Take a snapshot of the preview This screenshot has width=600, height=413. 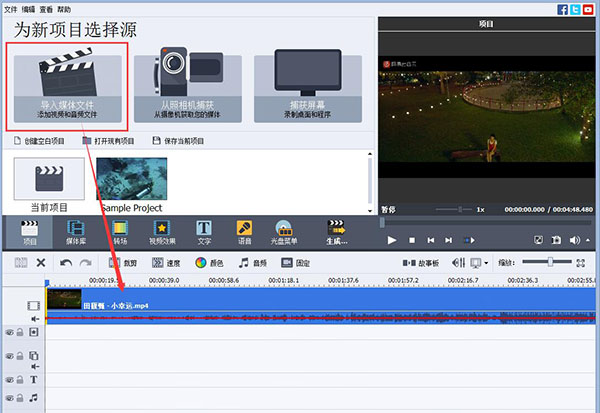tap(556, 240)
